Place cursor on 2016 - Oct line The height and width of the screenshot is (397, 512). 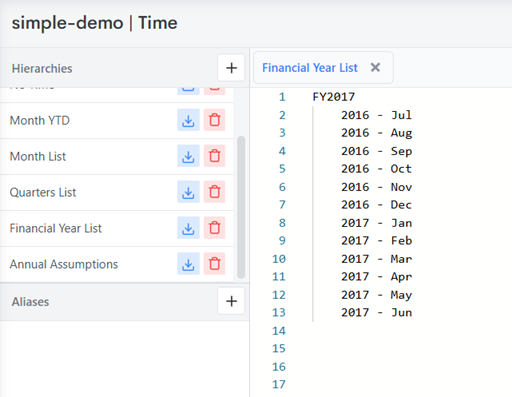tap(376, 169)
